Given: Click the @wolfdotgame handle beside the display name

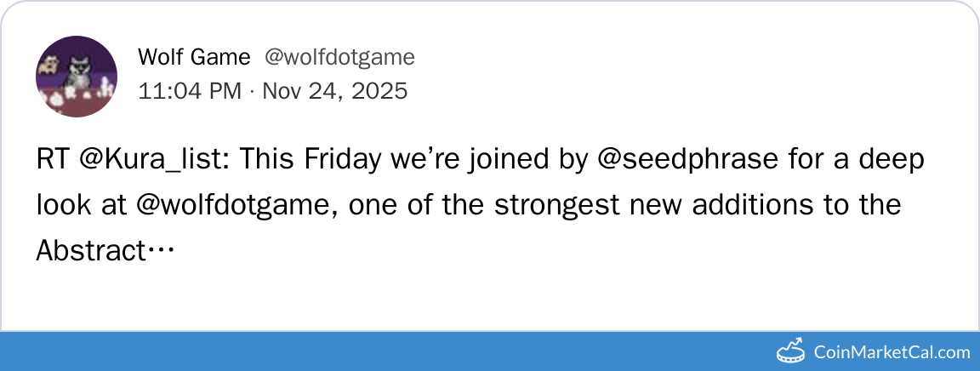Looking at the screenshot, I should click(339, 58).
